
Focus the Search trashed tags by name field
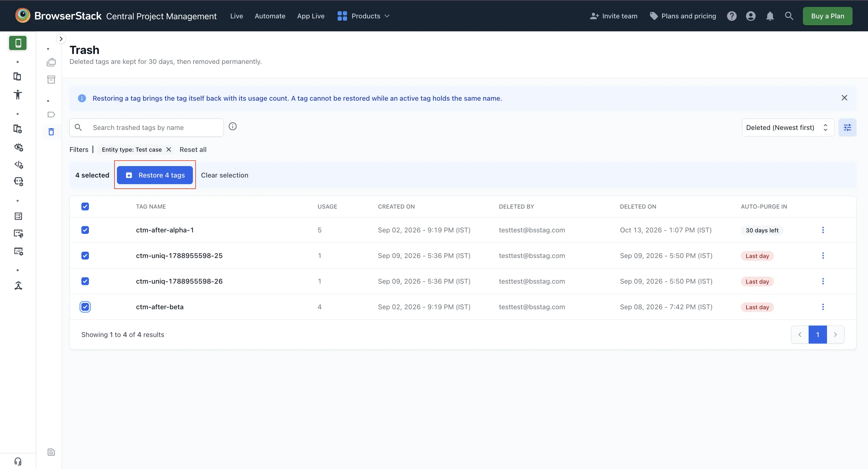point(146,127)
